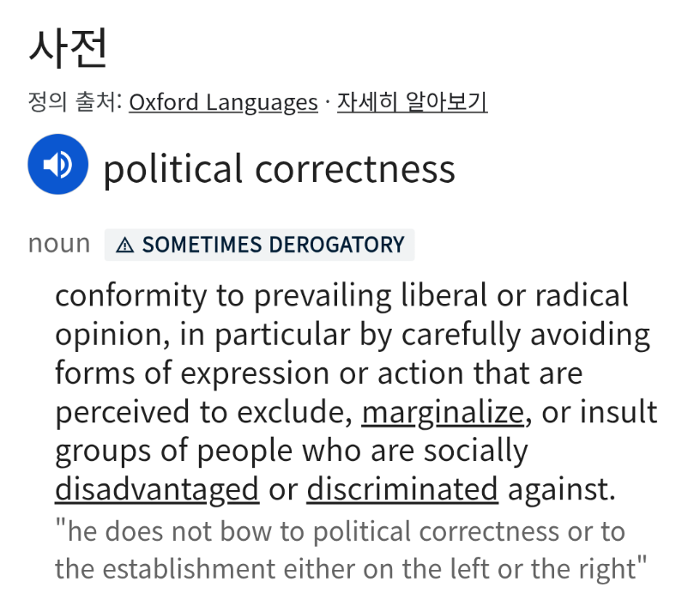Image resolution: width=700 pixels, height=600 pixels.
Task: Follow the underlined word discriminated
Action: click(x=402, y=489)
